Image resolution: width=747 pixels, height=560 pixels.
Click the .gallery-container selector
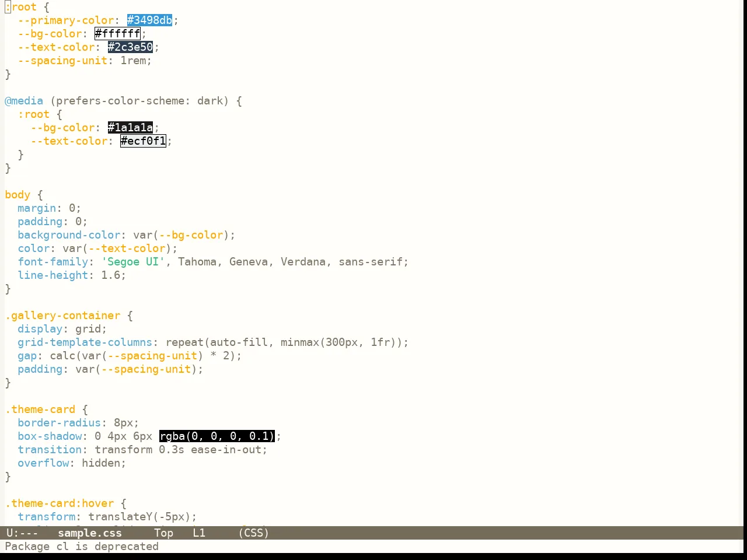62,316
